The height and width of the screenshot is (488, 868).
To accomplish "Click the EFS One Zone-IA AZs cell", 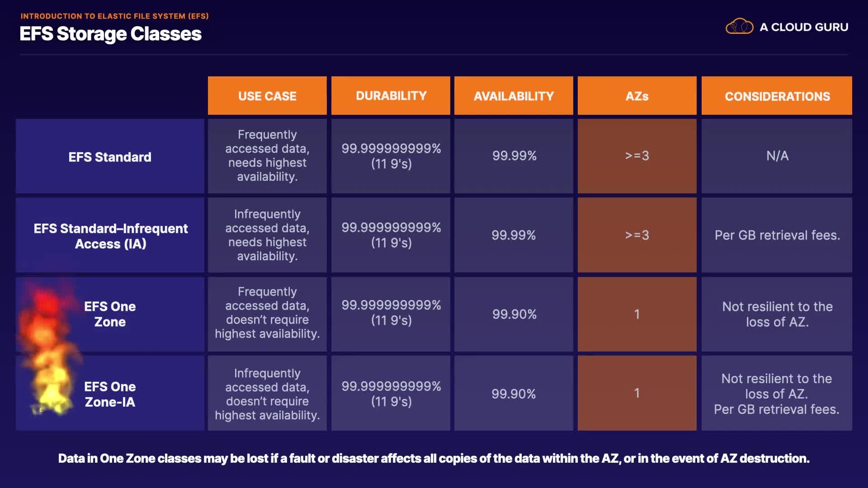I will [637, 393].
